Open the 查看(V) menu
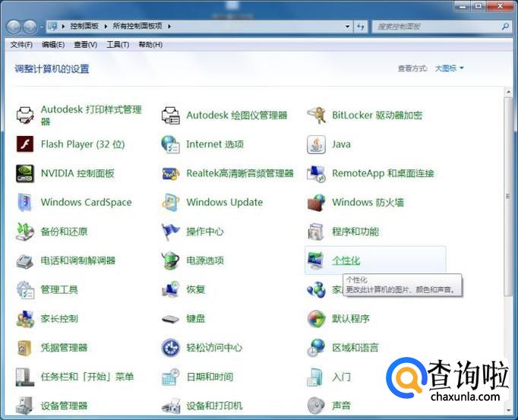This screenshot has width=518, height=420. point(85,45)
